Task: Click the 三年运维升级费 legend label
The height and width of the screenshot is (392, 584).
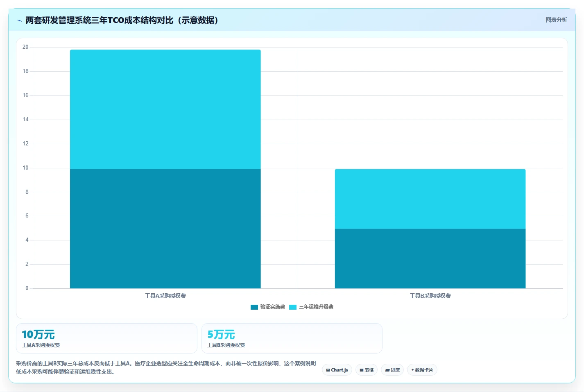Action: pos(316,307)
